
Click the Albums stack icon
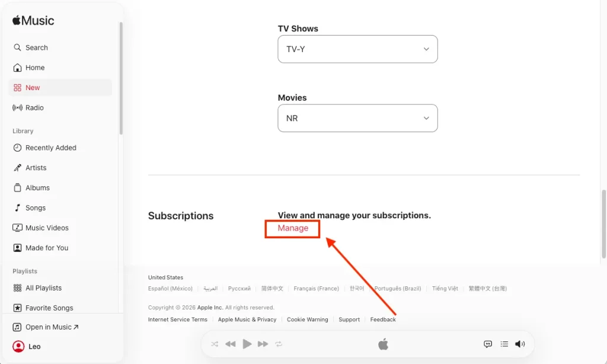click(17, 188)
